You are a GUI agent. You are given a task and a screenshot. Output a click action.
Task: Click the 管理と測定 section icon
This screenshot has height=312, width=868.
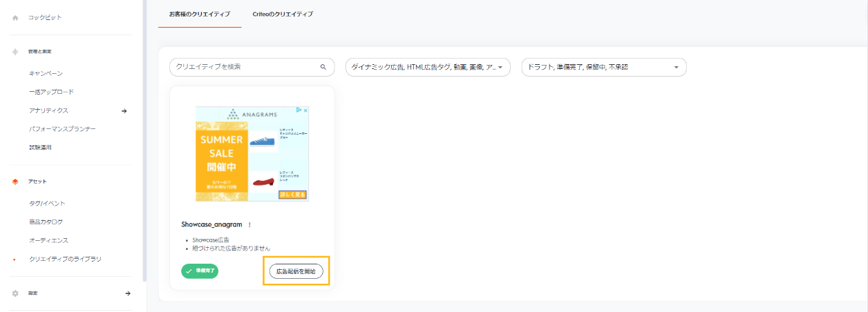click(15, 52)
